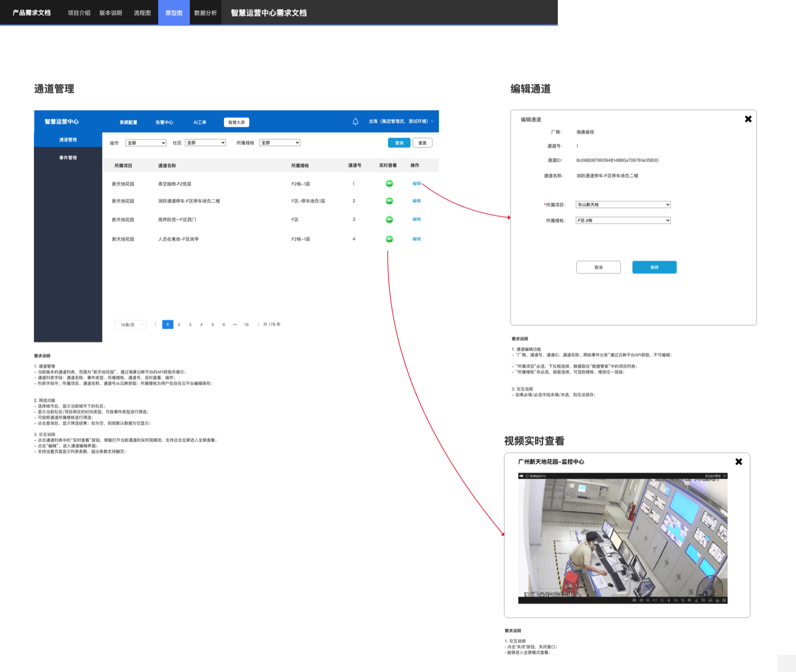Close the 监控中心 video window with X
The width and height of the screenshot is (796, 672).
tap(739, 461)
